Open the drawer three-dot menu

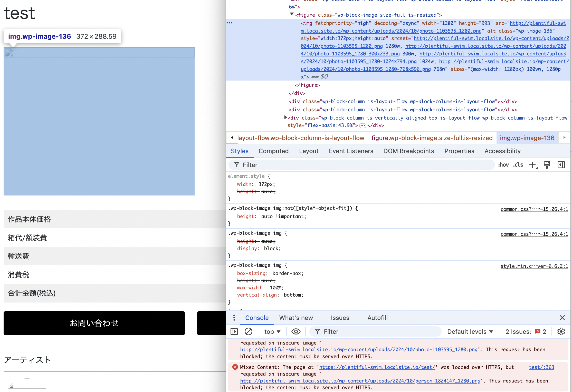tap(234, 318)
